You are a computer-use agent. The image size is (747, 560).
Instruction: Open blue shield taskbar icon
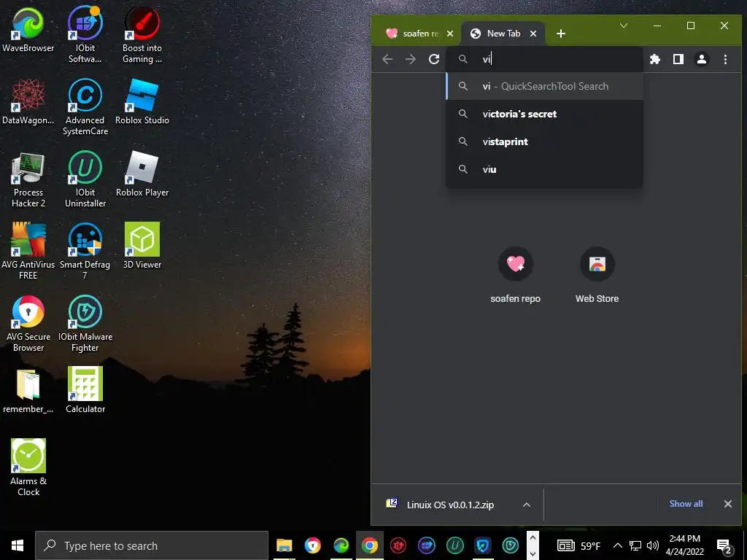[483, 545]
